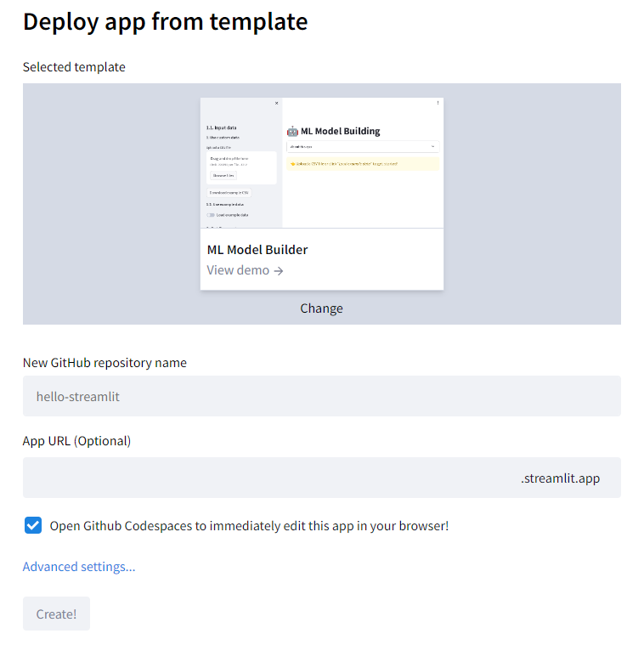The height and width of the screenshot is (645, 644).
Task: Click the ML Model Builder template thumbnail
Action: click(322, 162)
